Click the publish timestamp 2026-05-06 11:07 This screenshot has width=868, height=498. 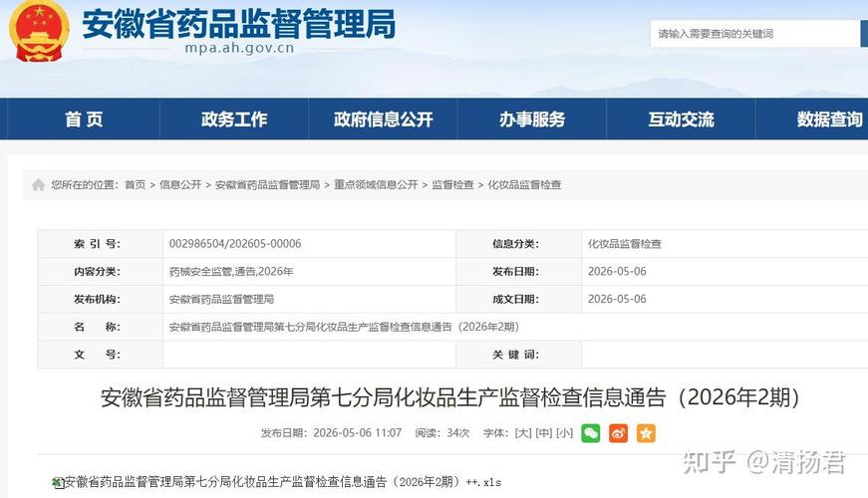tap(357, 432)
